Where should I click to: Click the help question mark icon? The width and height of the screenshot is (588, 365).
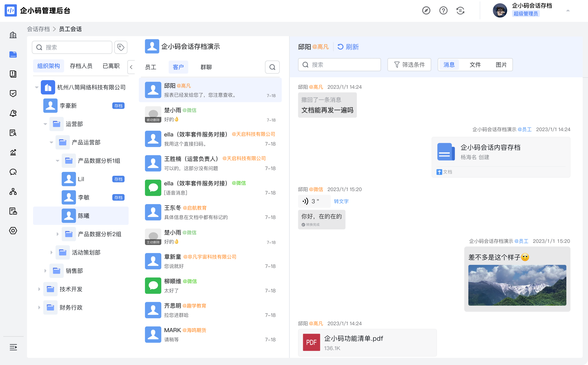tap(443, 11)
